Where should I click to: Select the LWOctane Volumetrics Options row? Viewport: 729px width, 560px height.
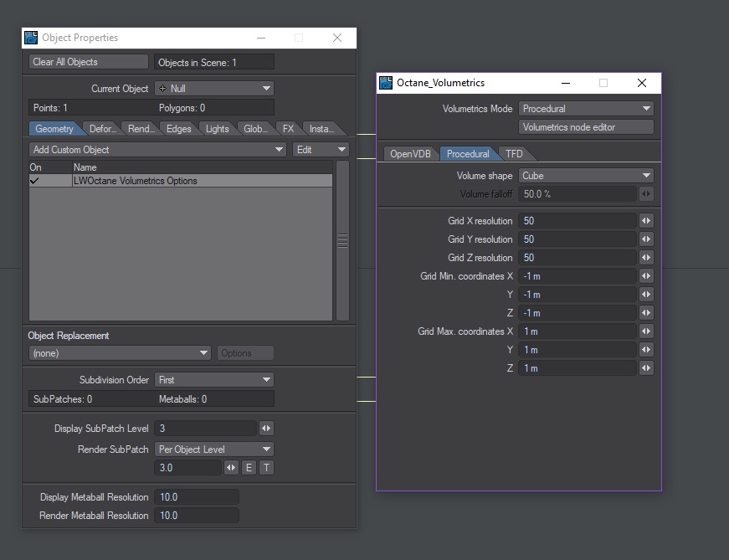[181, 181]
